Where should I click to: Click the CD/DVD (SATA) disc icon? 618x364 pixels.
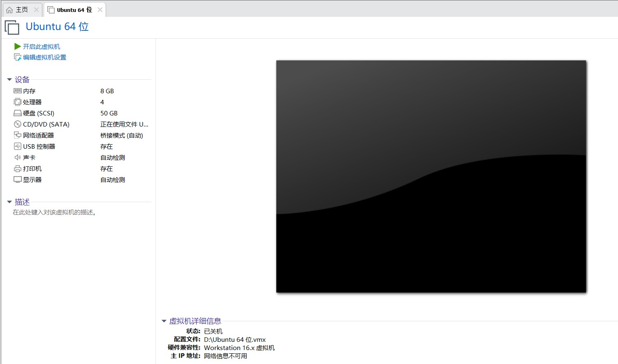click(x=17, y=124)
